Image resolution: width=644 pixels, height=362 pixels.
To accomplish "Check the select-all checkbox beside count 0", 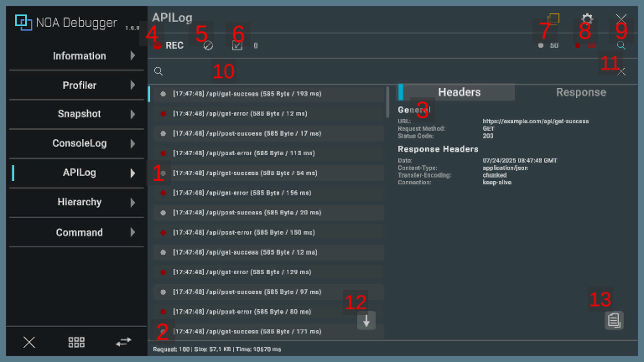I will 237,45.
